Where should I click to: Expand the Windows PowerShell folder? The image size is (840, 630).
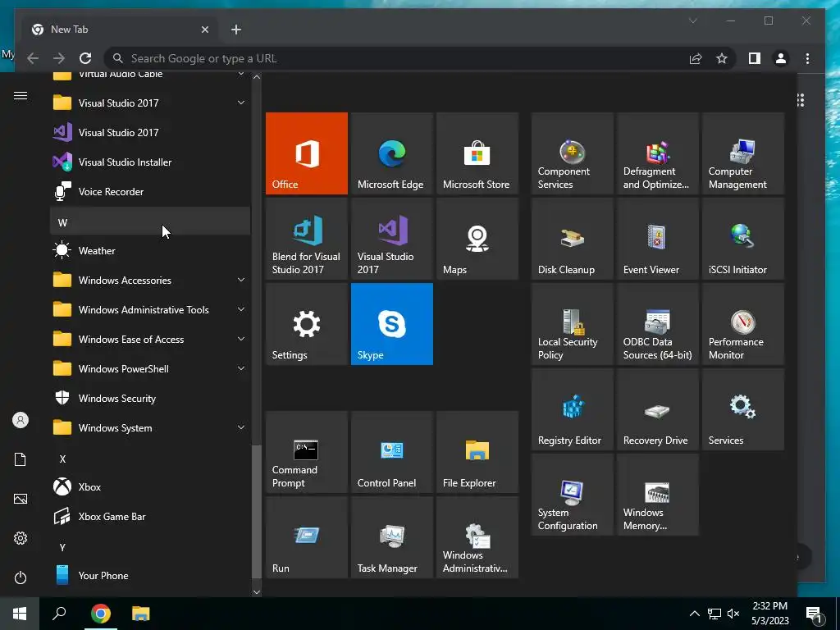click(150, 368)
